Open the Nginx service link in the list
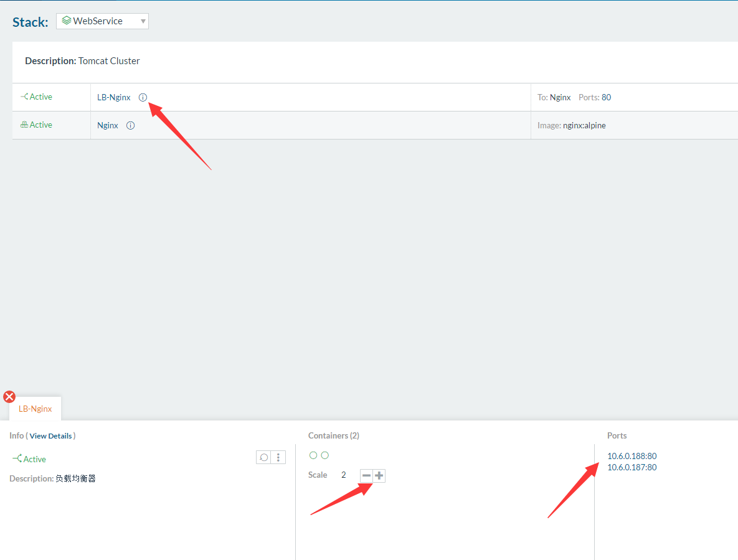Image resolution: width=738 pixels, height=560 pixels. 108,125
